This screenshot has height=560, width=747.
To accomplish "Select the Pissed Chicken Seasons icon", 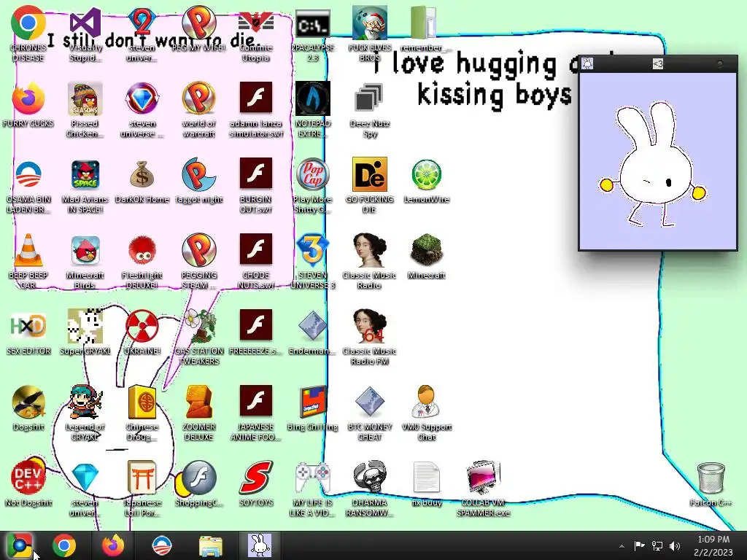I will [x=85, y=99].
